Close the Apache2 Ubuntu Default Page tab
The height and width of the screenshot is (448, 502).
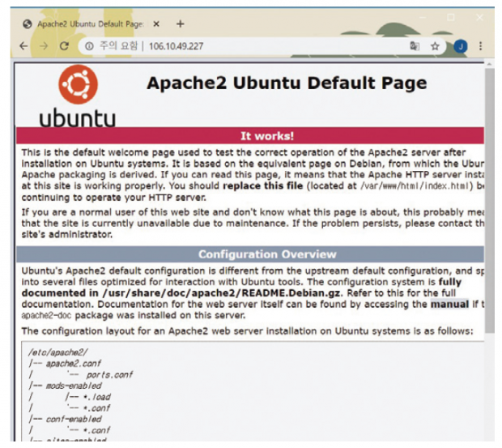click(x=156, y=24)
